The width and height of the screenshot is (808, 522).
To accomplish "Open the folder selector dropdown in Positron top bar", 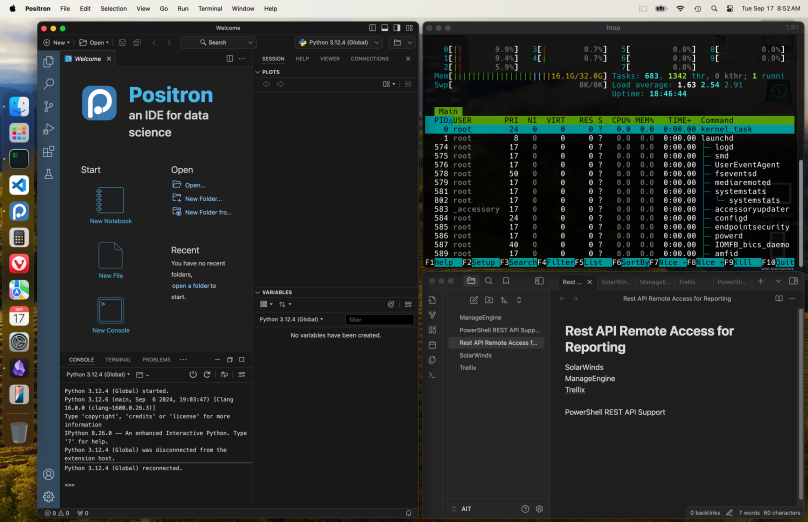I will click(402, 43).
